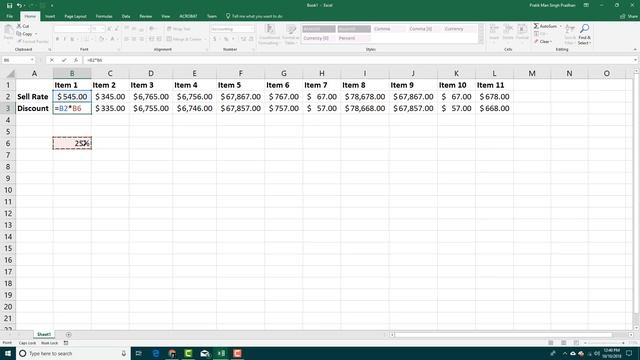Switch to the Formulas tab

click(x=104, y=16)
